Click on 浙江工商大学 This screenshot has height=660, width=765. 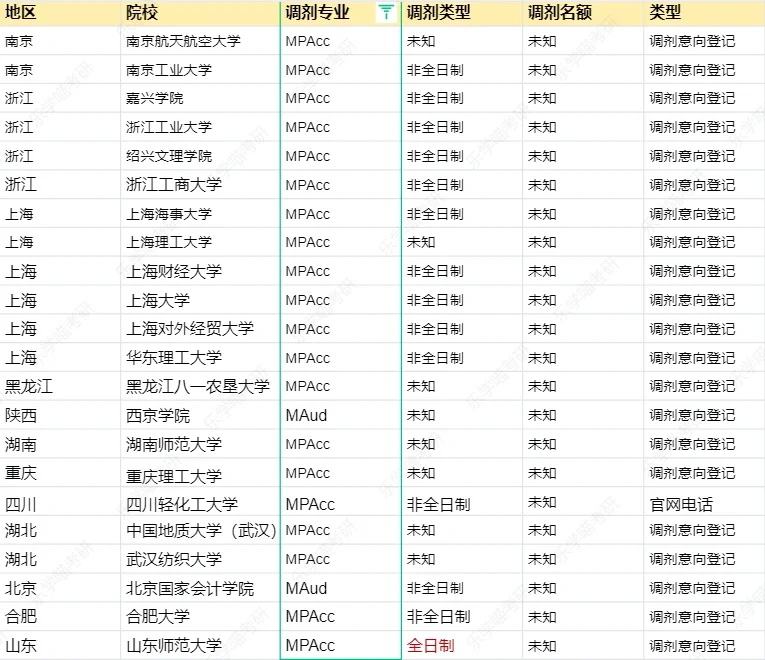point(174,185)
